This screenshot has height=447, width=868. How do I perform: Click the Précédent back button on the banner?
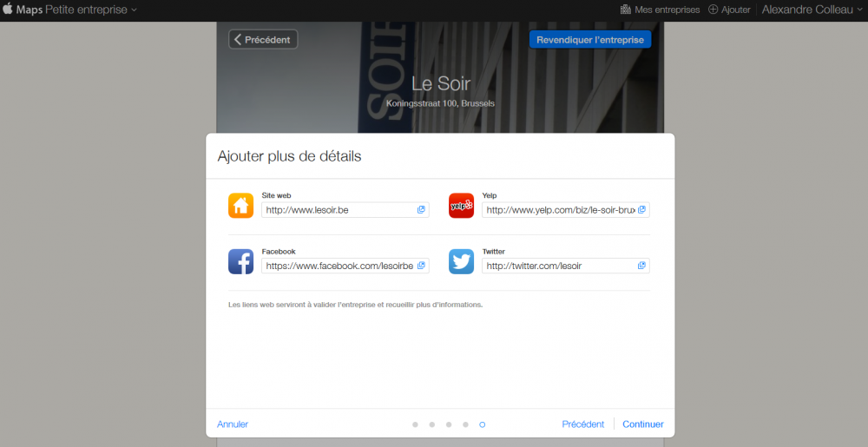[x=263, y=39]
